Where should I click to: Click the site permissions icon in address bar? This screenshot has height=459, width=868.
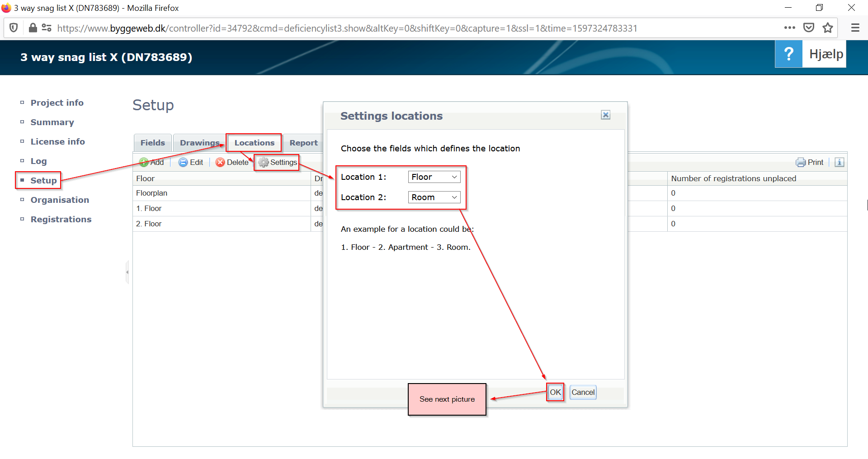[47, 28]
